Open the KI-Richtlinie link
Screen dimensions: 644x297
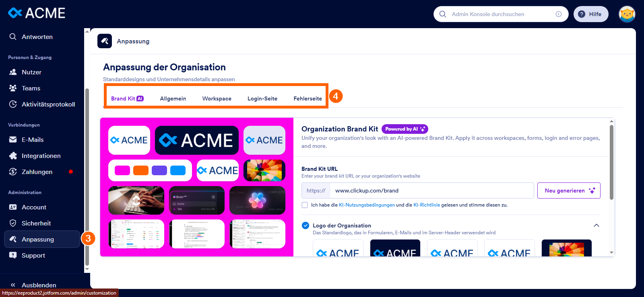tap(427, 205)
